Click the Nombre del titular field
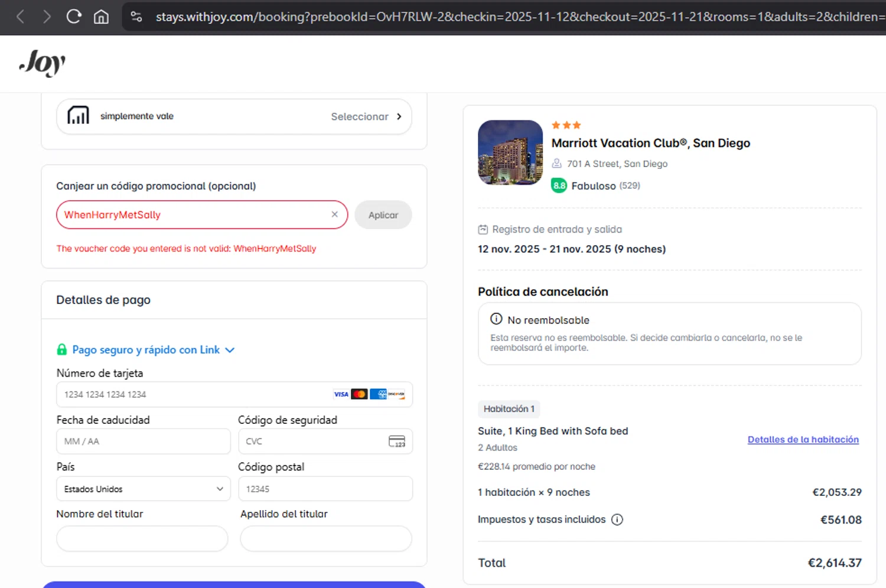Image resolution: width=886 pixels, height=588 pixels. 142,538
